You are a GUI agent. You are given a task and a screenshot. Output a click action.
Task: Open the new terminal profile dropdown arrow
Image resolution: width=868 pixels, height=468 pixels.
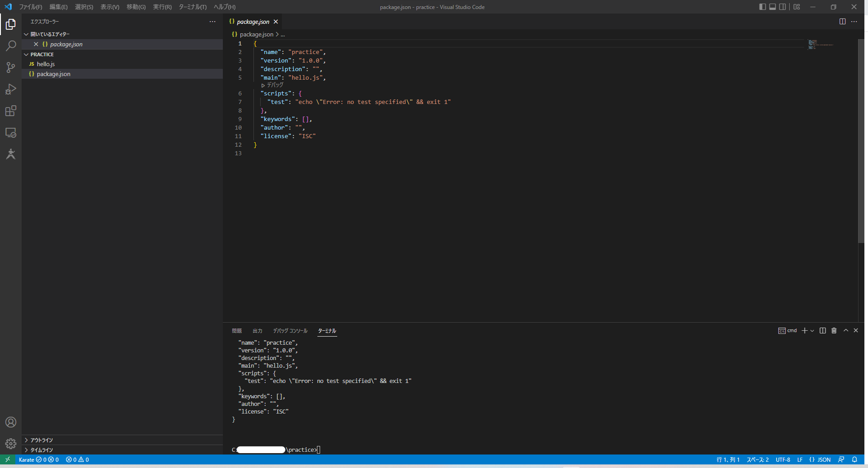point(812,331)
